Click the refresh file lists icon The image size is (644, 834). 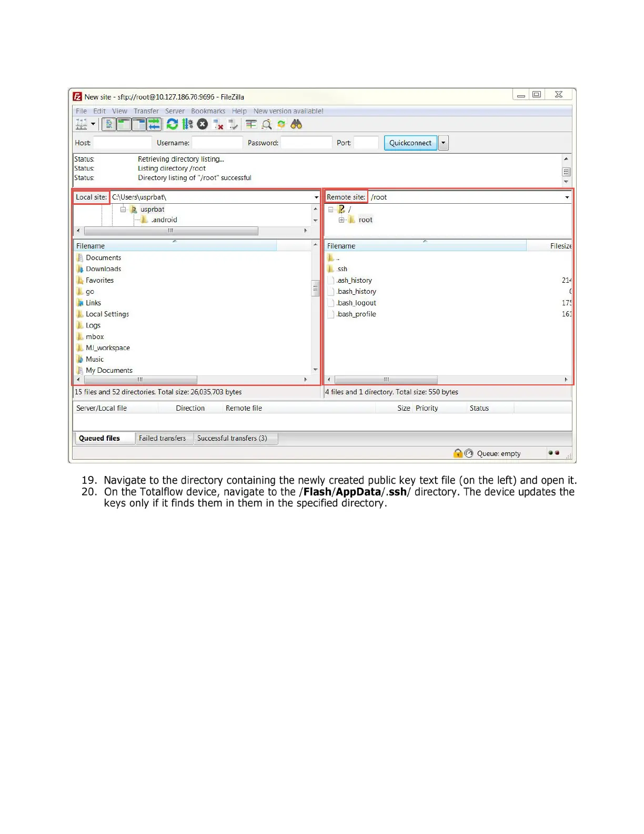[172, 124]
